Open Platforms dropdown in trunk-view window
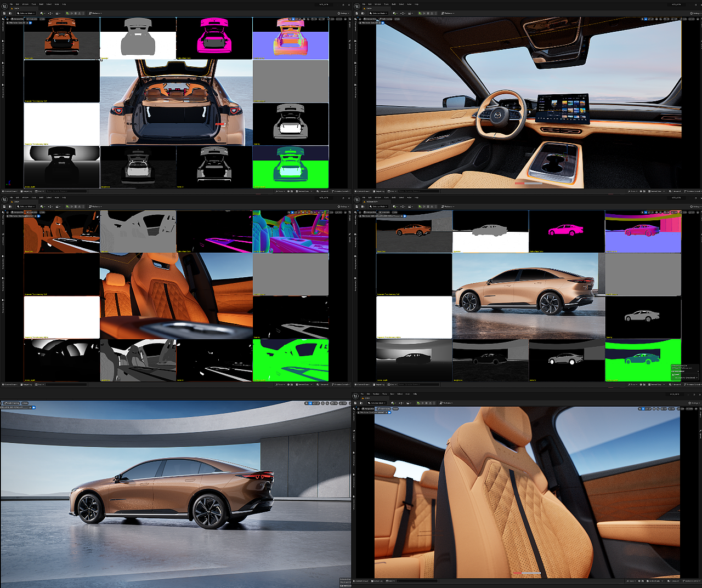The height and width of the screenshot is (588, 702). (95, 13)
